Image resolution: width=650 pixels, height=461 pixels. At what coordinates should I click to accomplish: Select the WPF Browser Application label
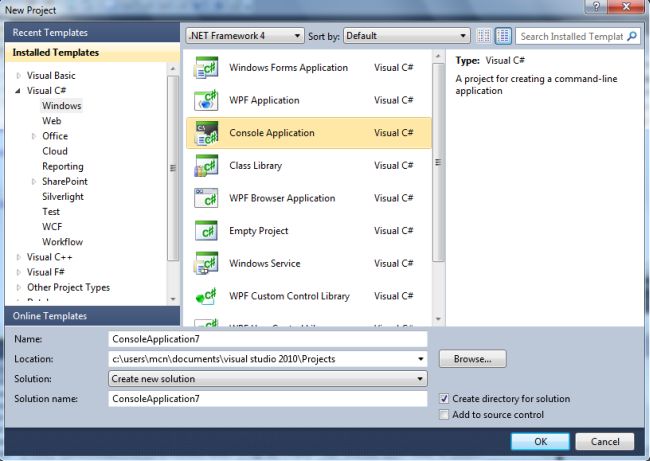pyautogui.click(x=282, y=198)
